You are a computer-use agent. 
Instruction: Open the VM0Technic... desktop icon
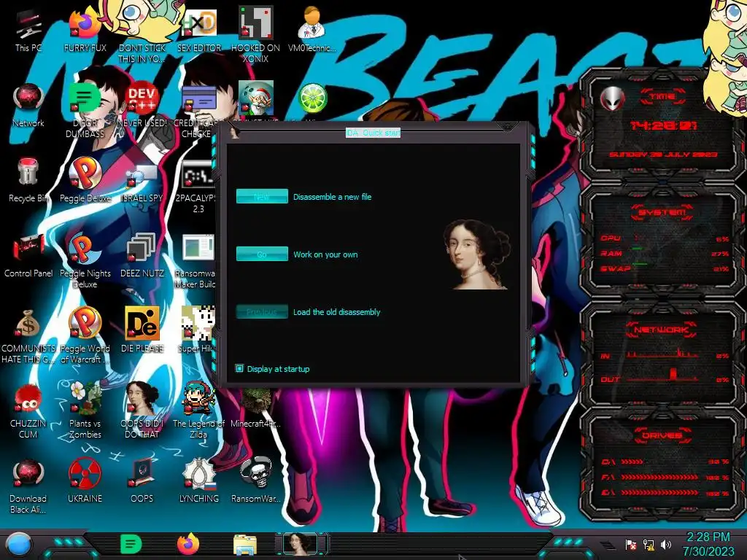pyautogui.click(x=311, y=29)
